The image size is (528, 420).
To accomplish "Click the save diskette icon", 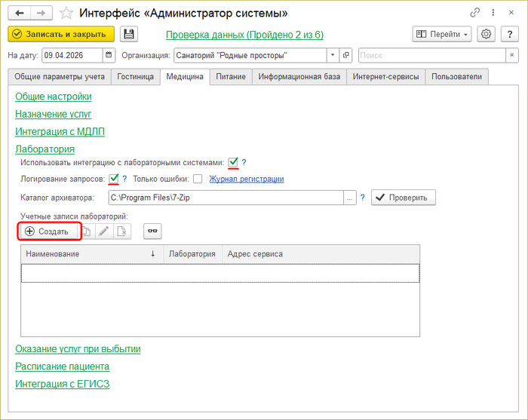I will [129, 34].
